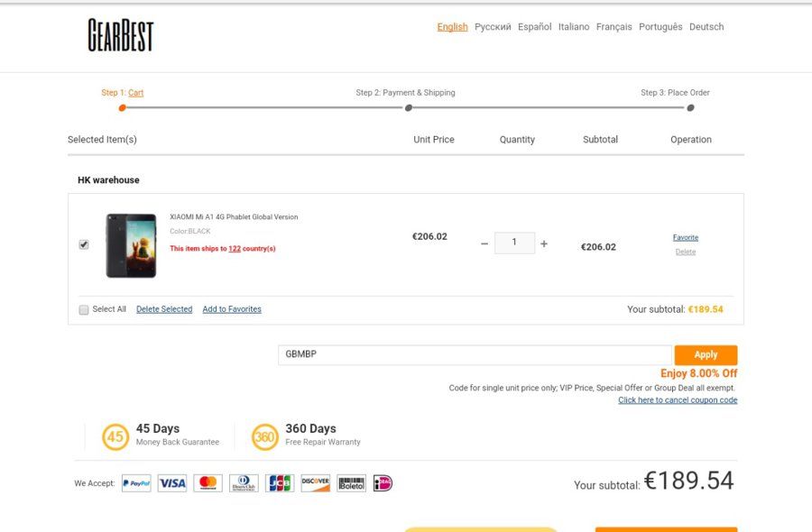The width and height of the screenshot is (812, 532).
Task: Click the Step 2 progress dot
Action: click(409, 107)
